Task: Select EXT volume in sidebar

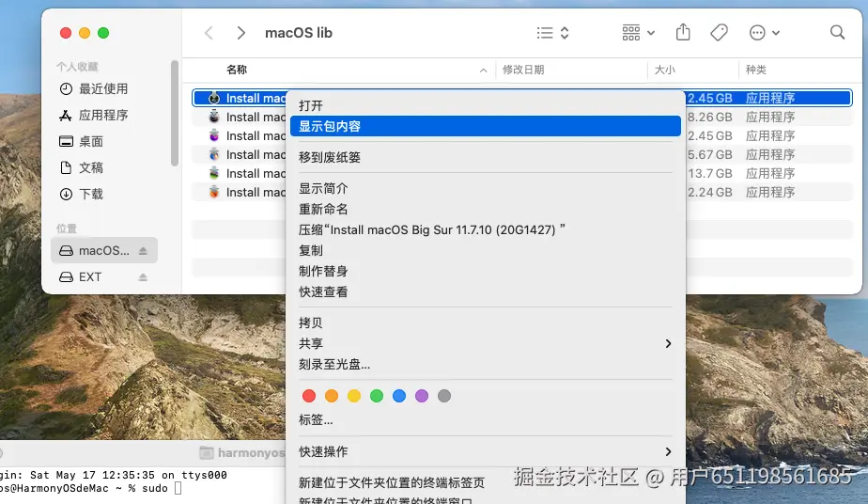Action: point(104,277)
